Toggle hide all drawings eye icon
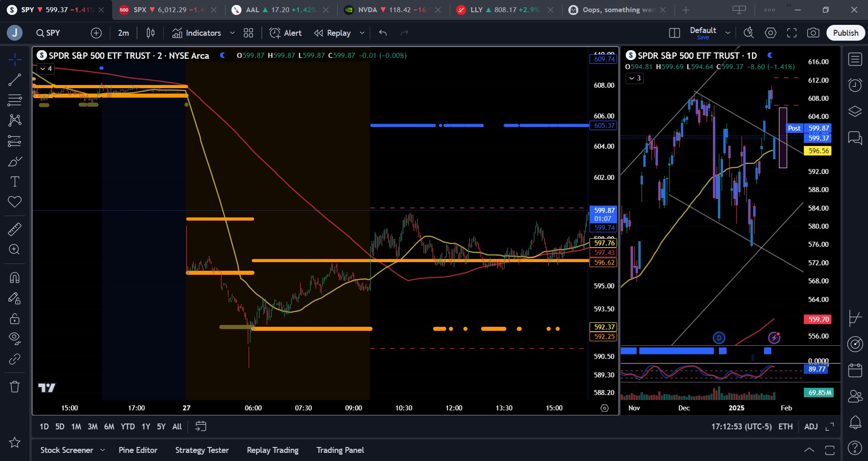 coord(14,339)
